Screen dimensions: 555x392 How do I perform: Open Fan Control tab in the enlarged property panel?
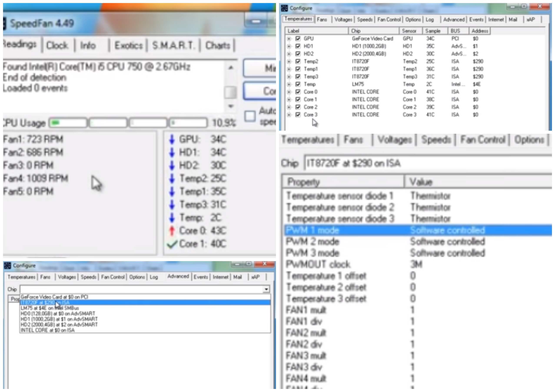[483, 140]
